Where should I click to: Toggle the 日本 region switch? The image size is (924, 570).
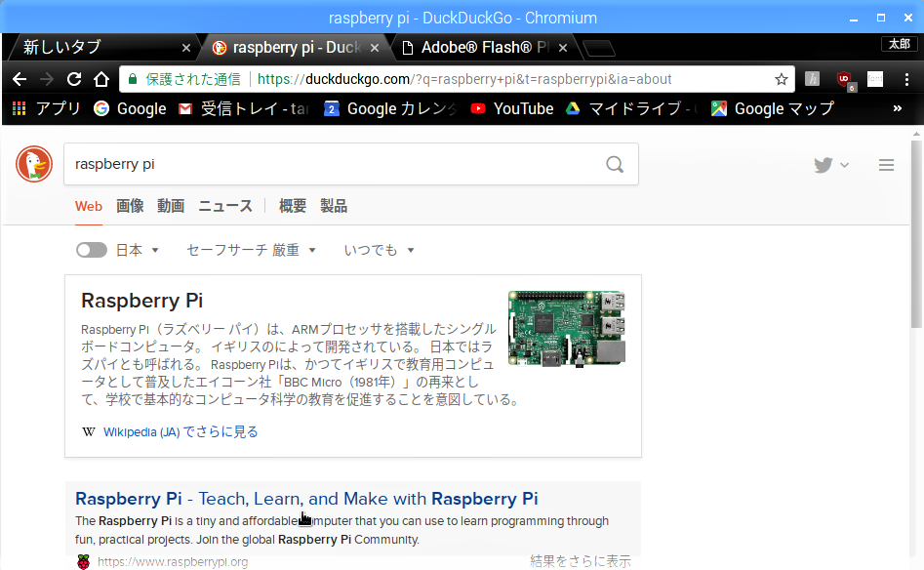(92, 250)
